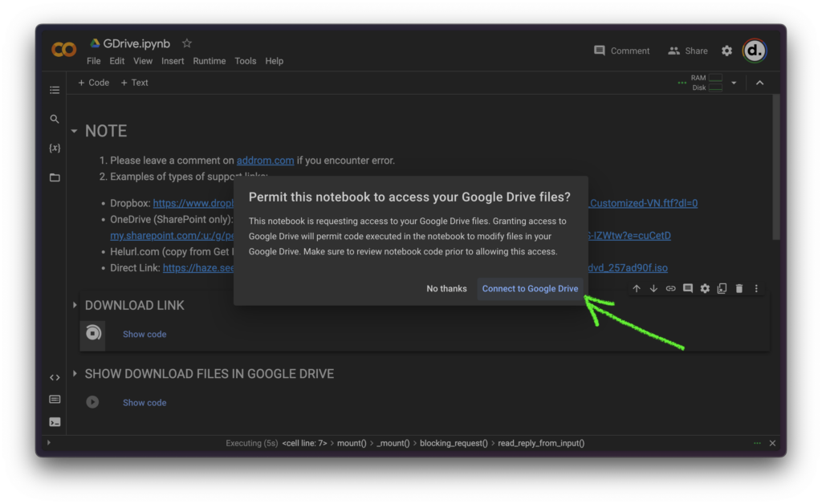This screenshot has width=822, height=504.
Task: Open the Runtime menu
Action: [210, 61]
